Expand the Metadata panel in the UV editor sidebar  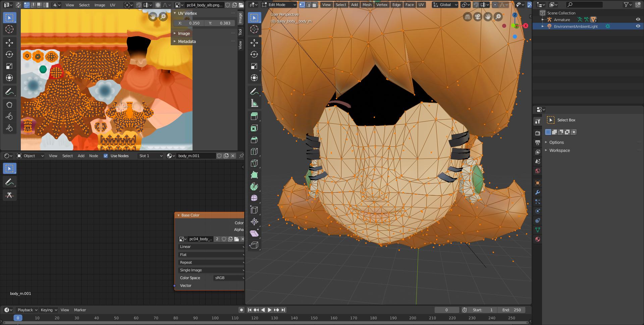187,41
